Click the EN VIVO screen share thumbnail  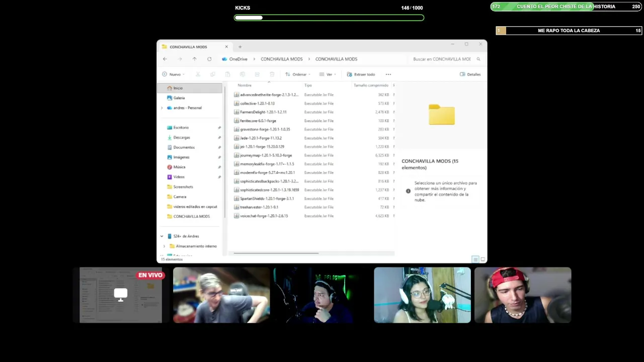[122, 295]
